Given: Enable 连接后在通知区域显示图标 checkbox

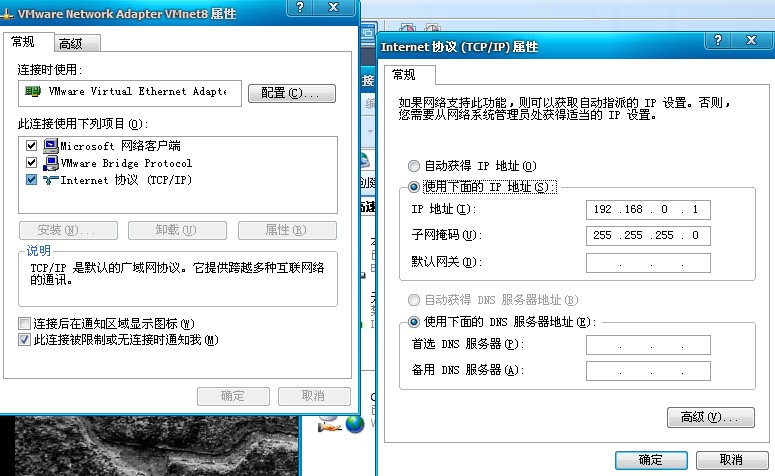Looking at the screenshot, I should [x=24, y=324].
